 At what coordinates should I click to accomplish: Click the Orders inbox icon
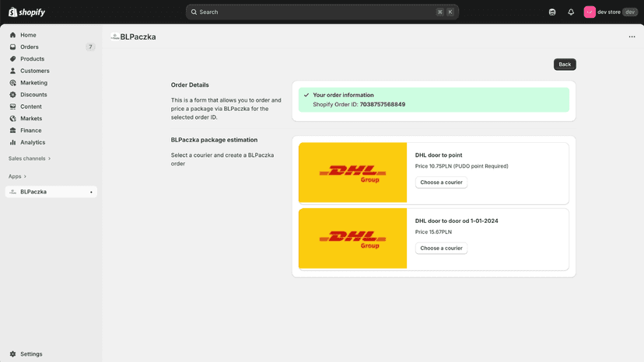coord(12,47)
